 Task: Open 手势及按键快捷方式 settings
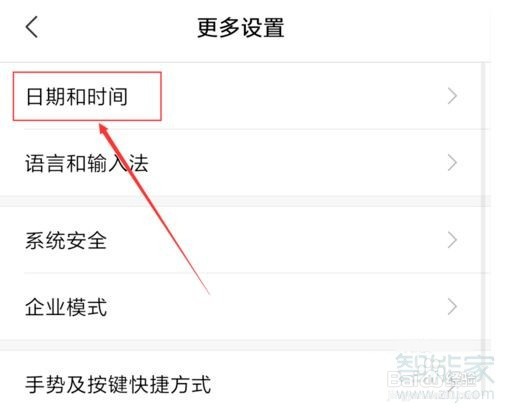coord(245,383)
